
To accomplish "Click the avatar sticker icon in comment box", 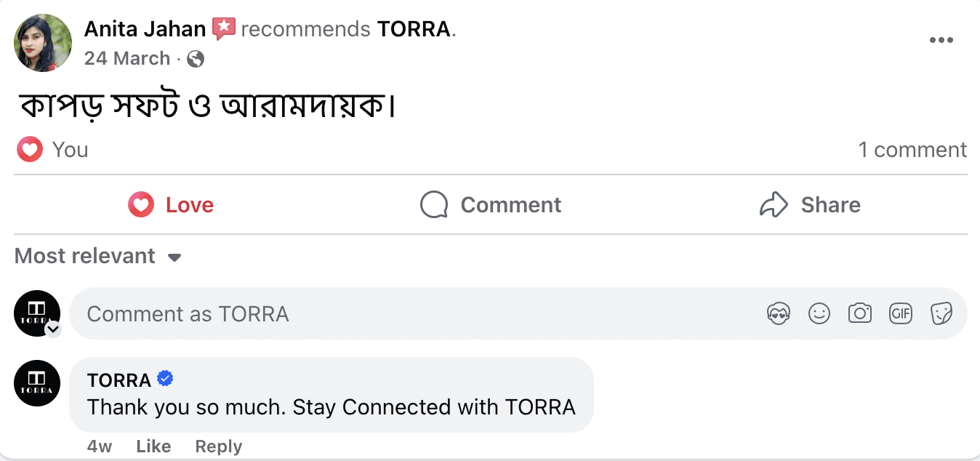I will click(778, 313).
